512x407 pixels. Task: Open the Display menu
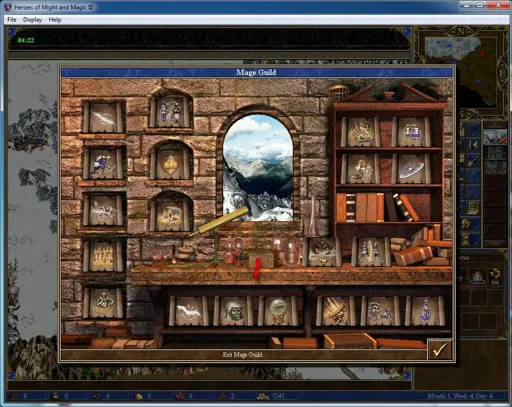tap(32, 20)
